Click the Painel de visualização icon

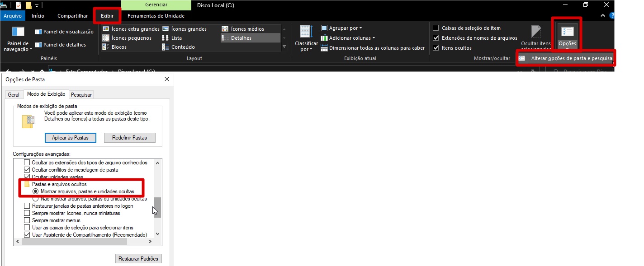(x=38, y=32)
